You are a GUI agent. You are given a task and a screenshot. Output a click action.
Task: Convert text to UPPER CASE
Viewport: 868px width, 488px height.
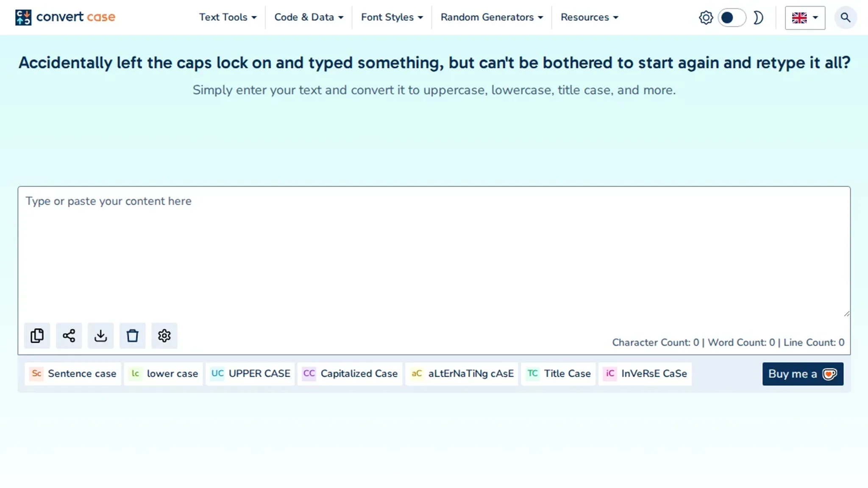[250, 374]
